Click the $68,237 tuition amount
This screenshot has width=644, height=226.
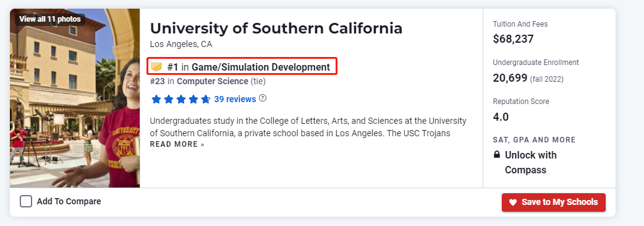(513, 39)
